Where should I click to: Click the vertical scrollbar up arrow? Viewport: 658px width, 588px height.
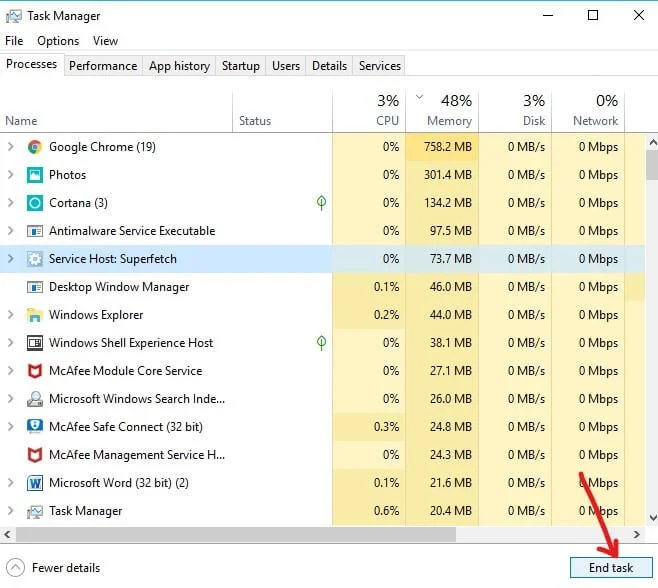[x=653, y=143]
